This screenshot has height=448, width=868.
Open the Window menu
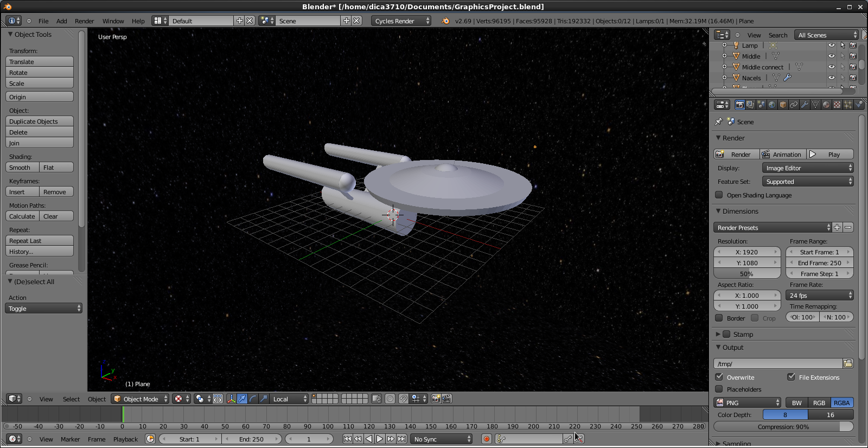113,21
